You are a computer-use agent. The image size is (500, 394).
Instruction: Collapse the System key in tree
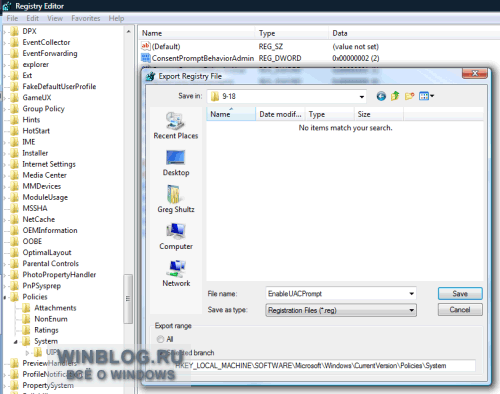(16, 342)
